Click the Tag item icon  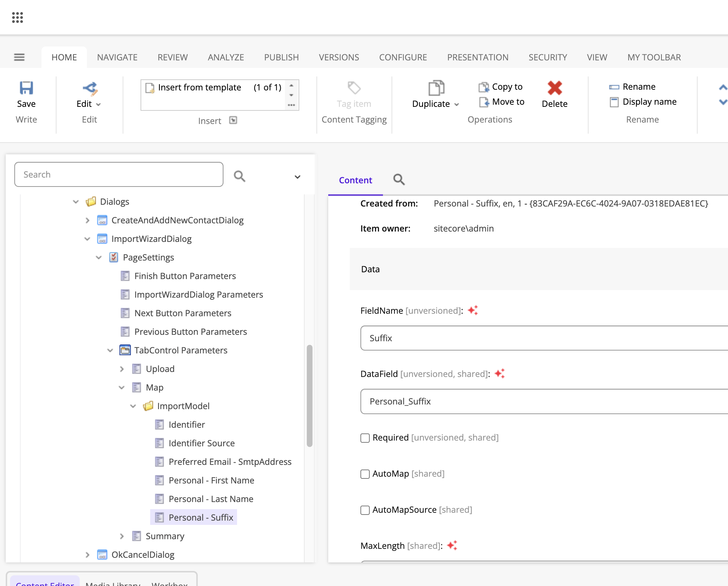tap(354, 88)
